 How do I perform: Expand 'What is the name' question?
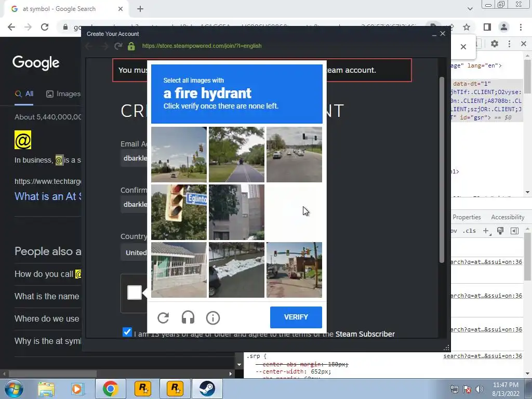click(47, 296)
